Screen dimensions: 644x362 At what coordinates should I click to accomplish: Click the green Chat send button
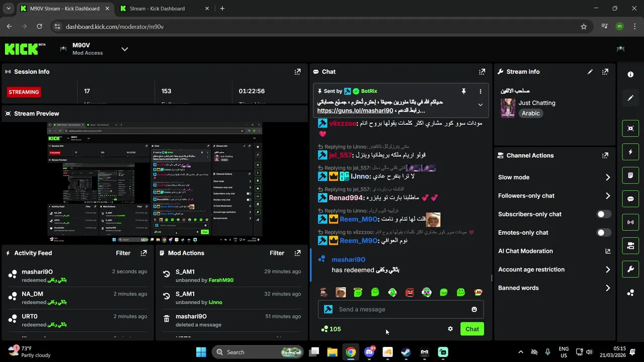point(472,329)
